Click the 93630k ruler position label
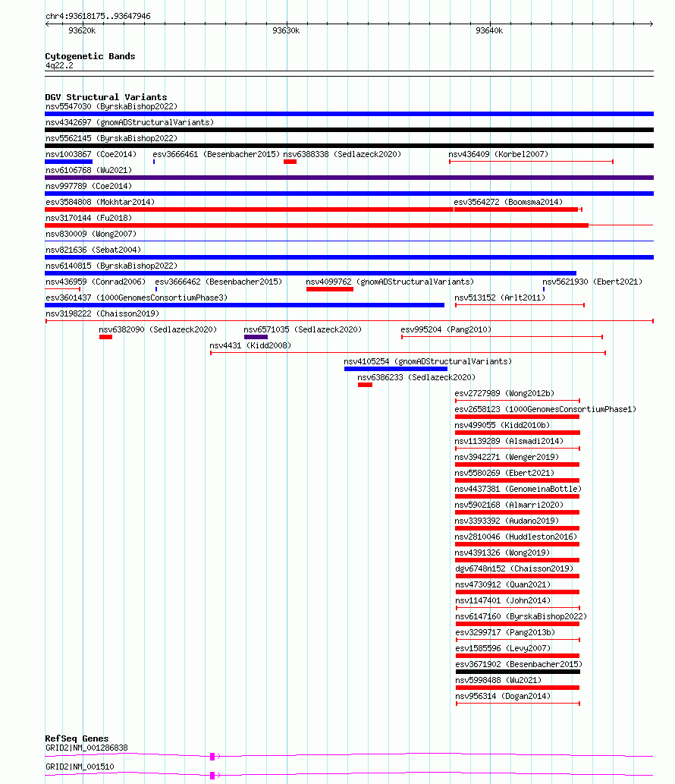 [286, 30]
